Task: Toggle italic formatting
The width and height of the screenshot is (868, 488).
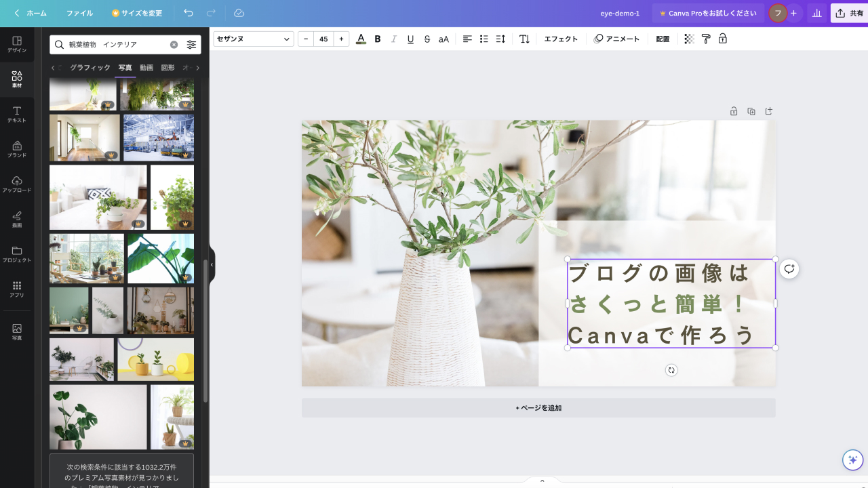Action: [x=394, y=39]
